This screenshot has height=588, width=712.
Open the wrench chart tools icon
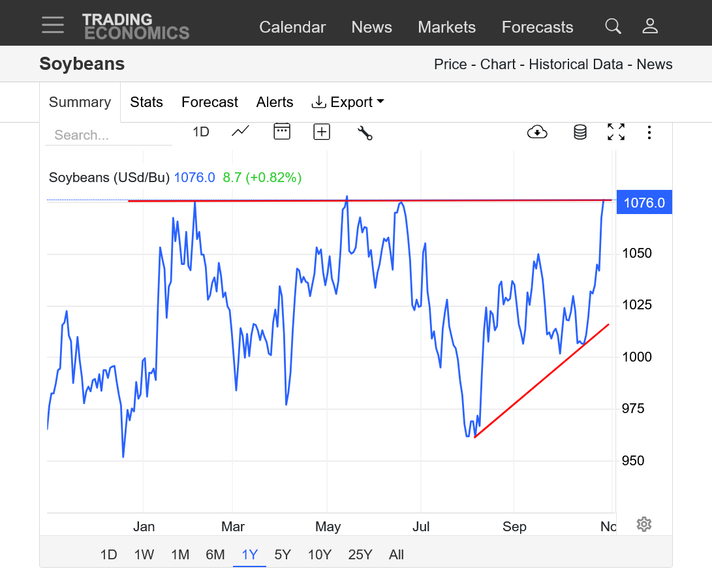(365, 133)
